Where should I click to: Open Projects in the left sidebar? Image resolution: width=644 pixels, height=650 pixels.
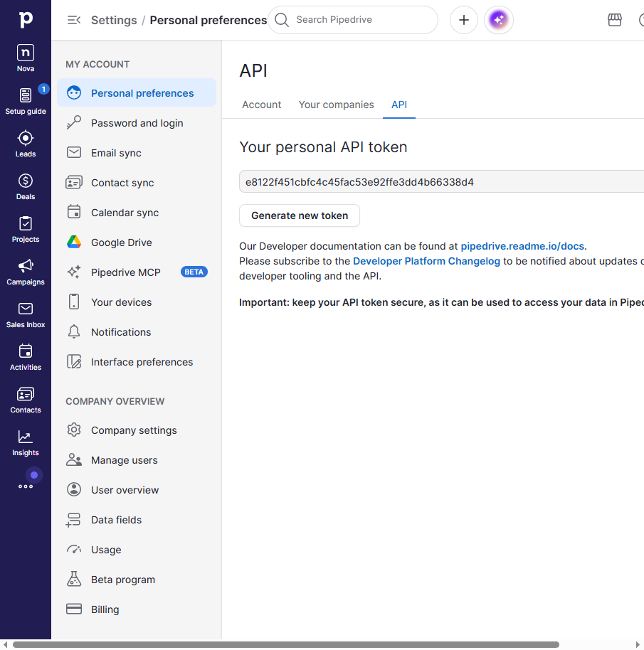coord(26,229)
